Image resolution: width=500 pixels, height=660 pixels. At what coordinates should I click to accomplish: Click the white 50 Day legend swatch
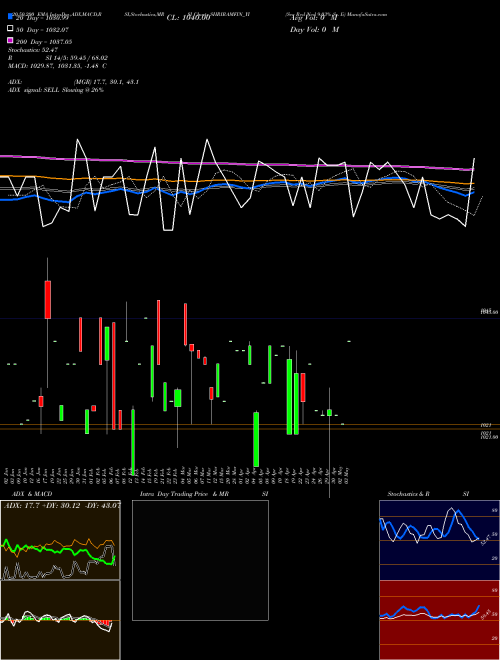[10, 29]
